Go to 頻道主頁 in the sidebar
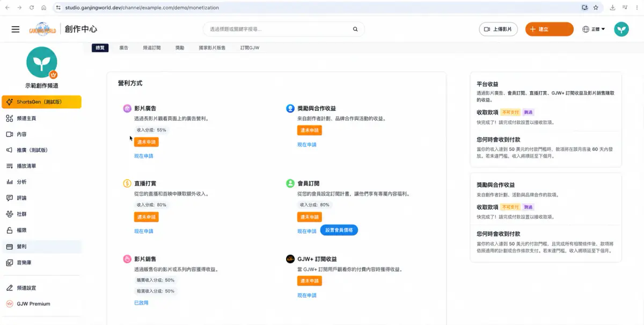This screenshot has width=644, height=325. coord(41,118)
